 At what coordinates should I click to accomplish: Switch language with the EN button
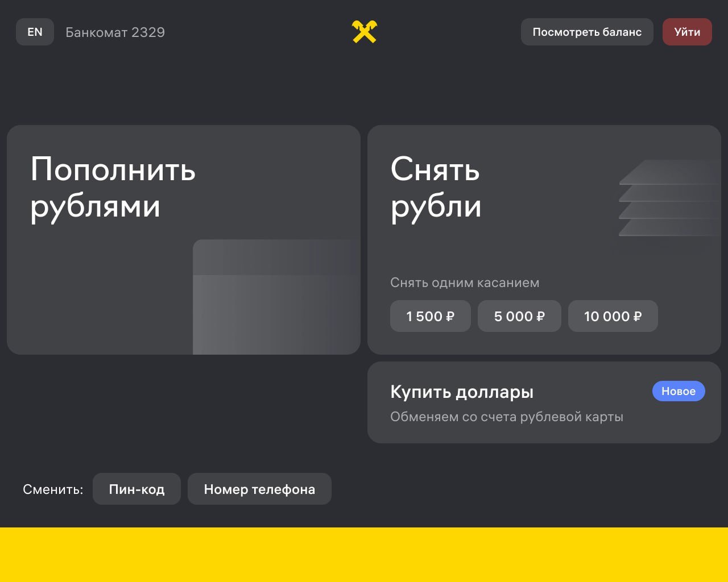point(35,32)
